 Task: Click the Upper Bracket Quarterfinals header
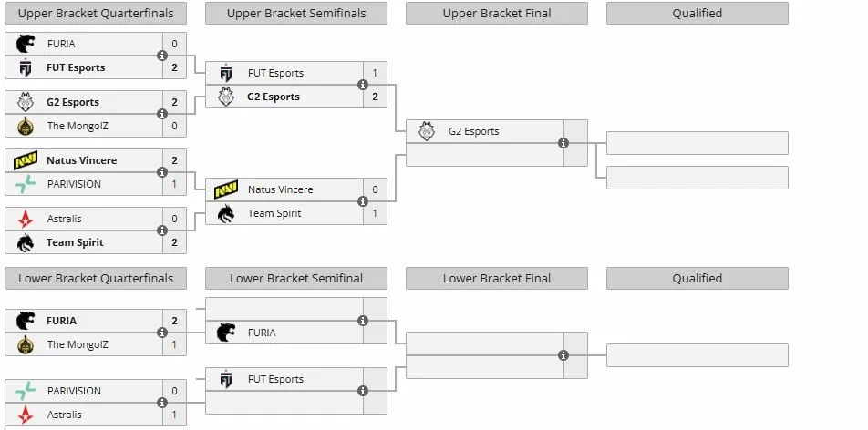coord(96,14)
